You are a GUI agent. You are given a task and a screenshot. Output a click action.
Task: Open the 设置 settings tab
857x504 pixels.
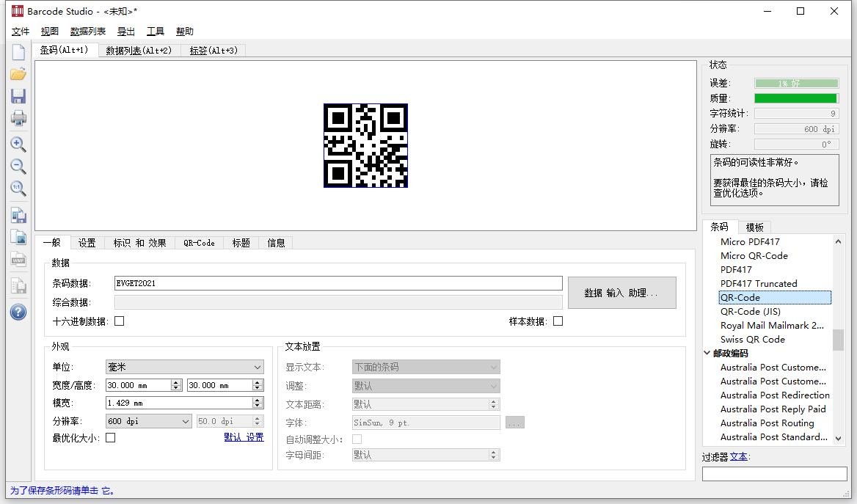[87, 243]
